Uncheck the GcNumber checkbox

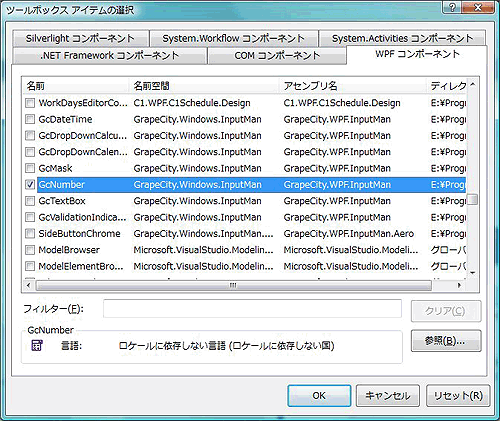pos(30,185)
